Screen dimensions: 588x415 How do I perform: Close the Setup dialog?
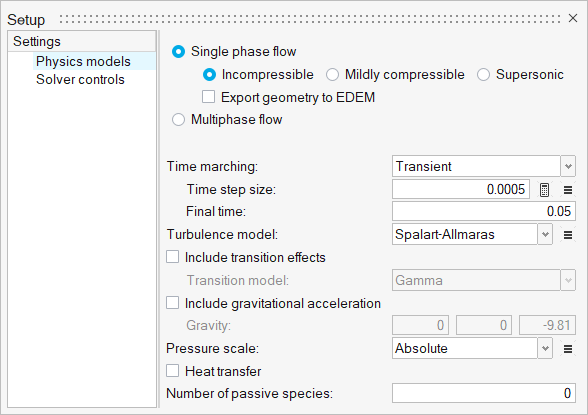point(573,18)
